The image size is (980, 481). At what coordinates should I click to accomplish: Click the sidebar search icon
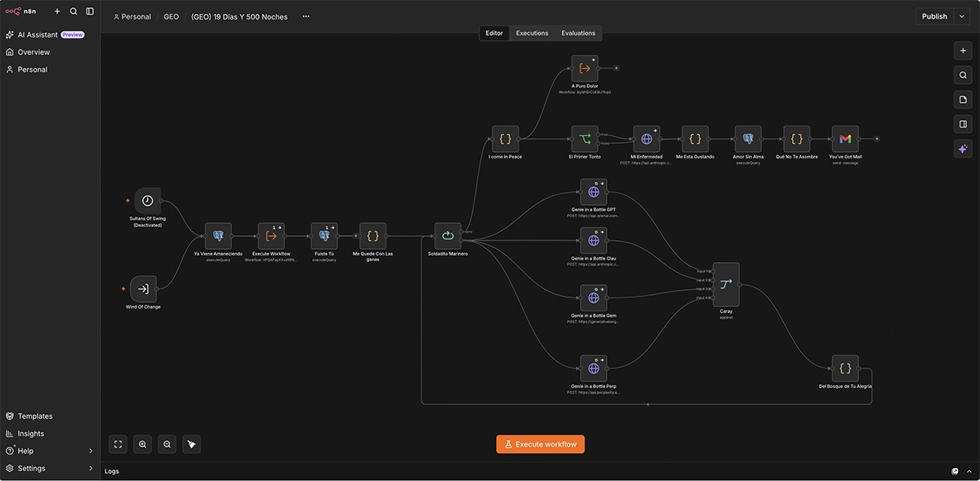[x=73, y=11]
